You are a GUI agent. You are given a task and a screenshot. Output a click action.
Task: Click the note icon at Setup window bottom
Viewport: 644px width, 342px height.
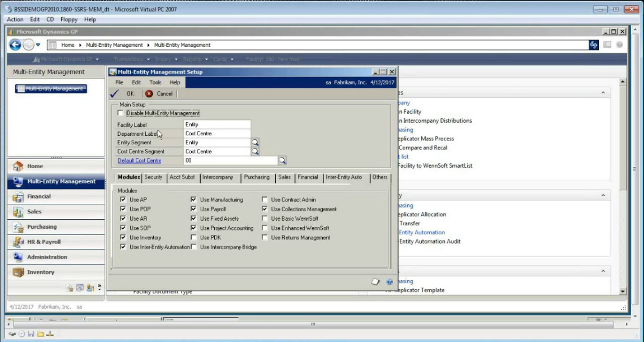(x=375, y=282)
